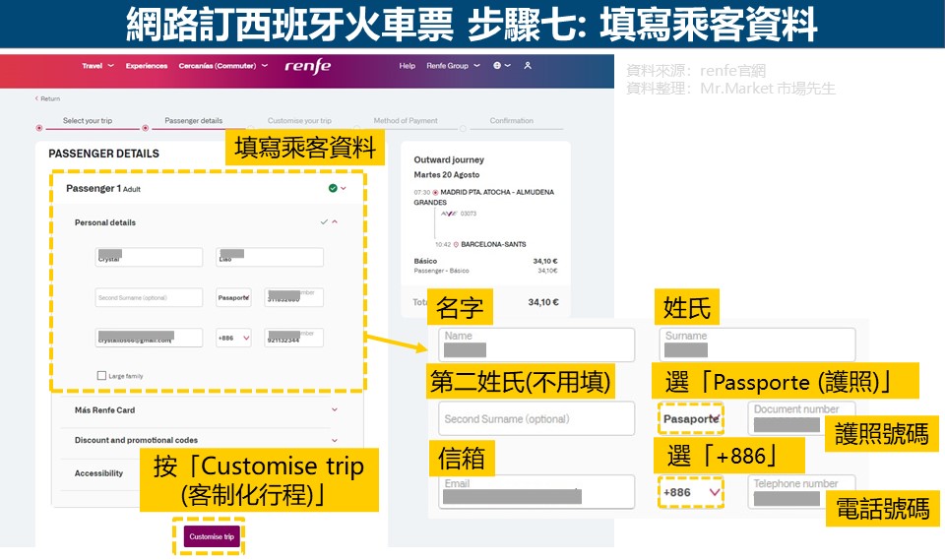Collapse the Personal details section
Viewport: 945px width, 560px height.
pos(335,221)
